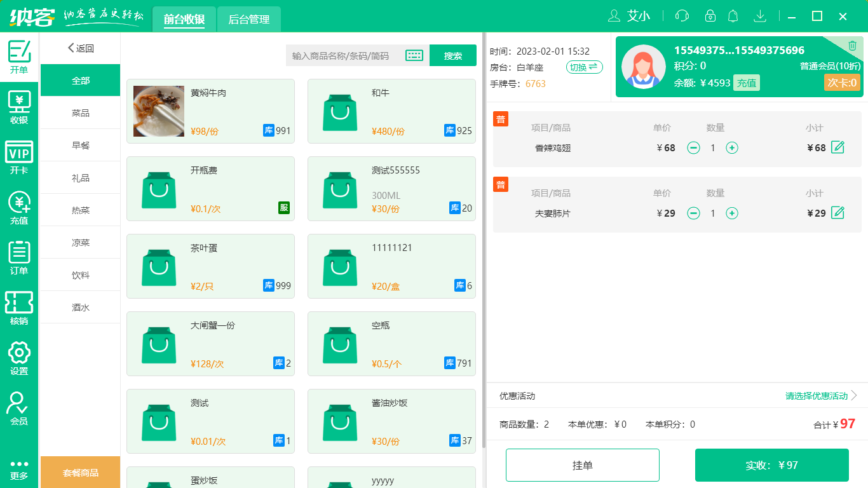The image size is (868, 488).
Task: Expand 请选择优惠活动 promotion selector
Action: tap(821, 396)
